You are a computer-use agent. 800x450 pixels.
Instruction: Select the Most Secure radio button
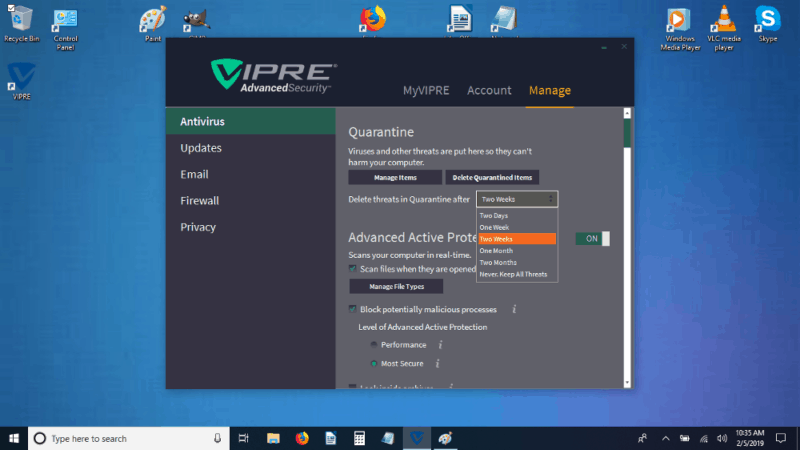pos(373,364)
